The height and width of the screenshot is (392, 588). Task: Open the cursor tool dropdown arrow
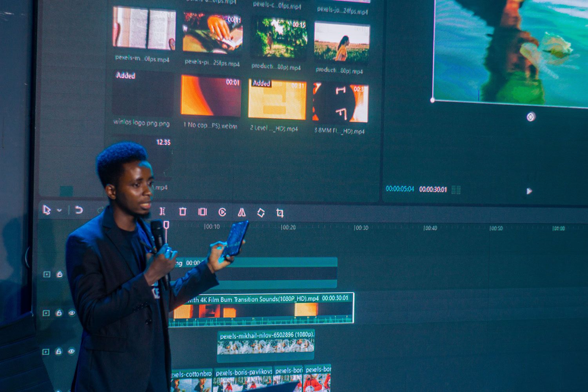59,211
